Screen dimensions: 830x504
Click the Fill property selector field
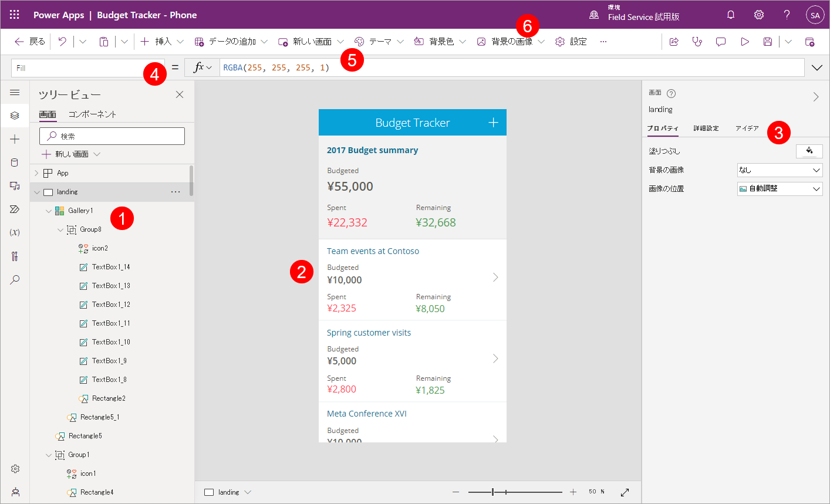[x=88, y=68]
